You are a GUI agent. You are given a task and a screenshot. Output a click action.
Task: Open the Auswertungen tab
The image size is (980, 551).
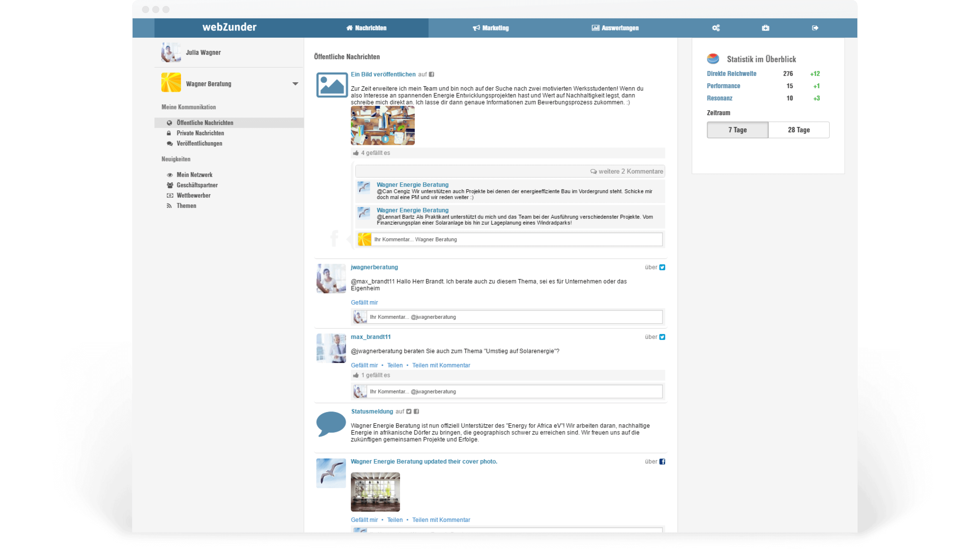615,28
